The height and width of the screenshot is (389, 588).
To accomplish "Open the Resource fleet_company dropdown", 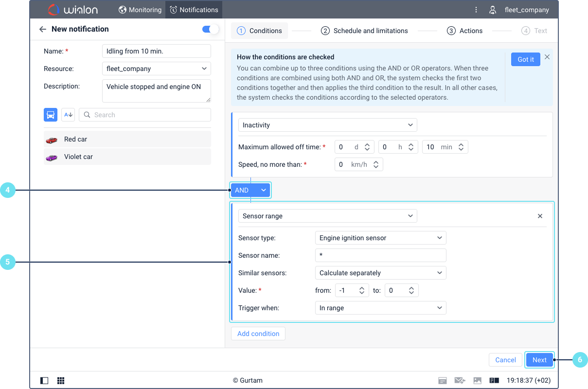I will (x=157, y=69).
